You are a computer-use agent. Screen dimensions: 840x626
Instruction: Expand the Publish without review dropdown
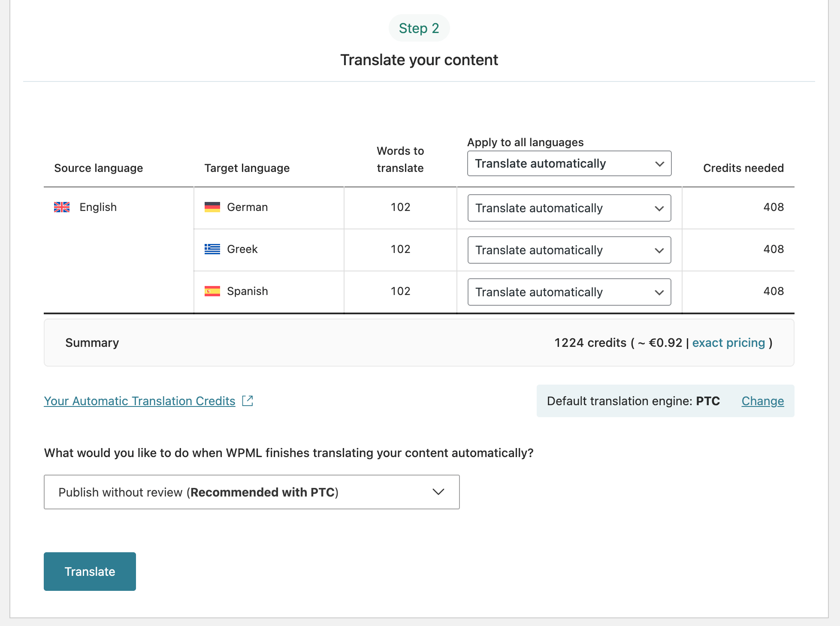[251, 492]
